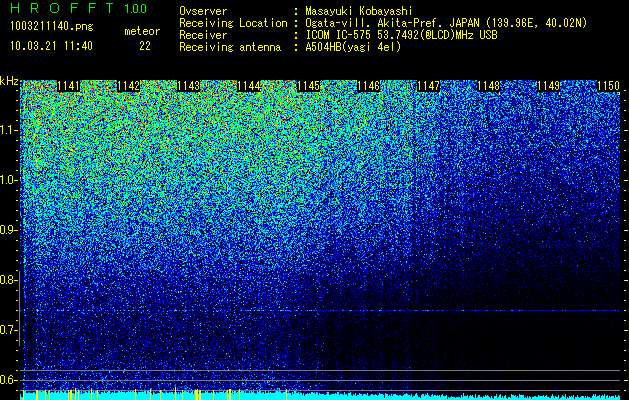Image resolution: width=629 pixels, height=400 pixels.
Task: Click the observer name Masayuki Kobayashi
Action: coord(359,11)
